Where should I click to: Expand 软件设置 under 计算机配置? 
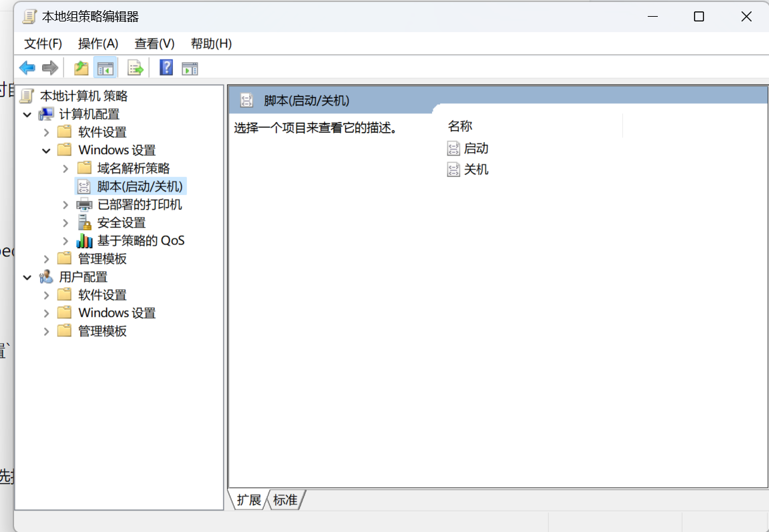[x=46, y=133]
